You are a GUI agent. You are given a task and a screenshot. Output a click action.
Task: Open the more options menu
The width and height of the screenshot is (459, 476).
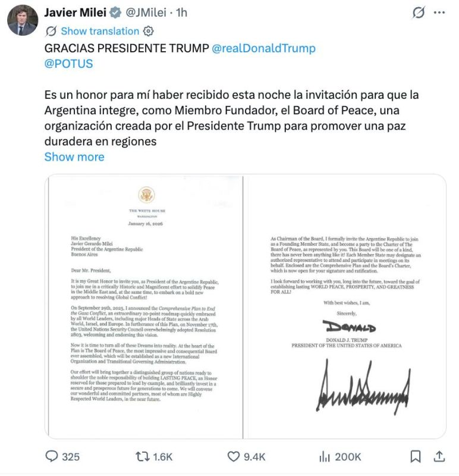point(439,12)
